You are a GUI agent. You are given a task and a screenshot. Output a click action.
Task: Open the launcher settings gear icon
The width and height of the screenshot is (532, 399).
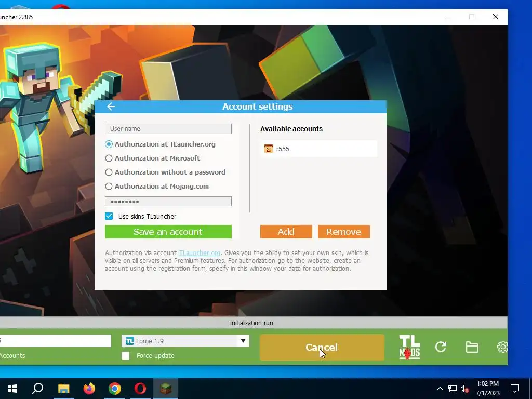(x=502, y=347)
